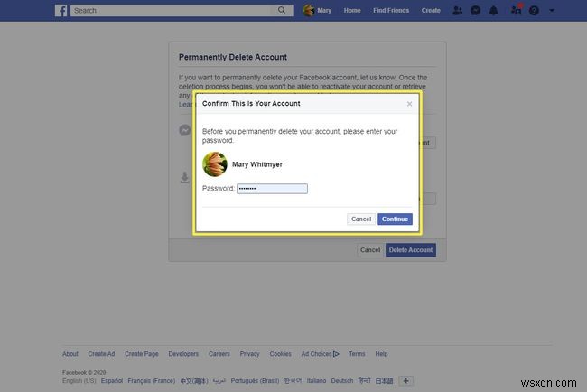
Task: Go to Mary's profile link
Action: (x=324, y=11)
